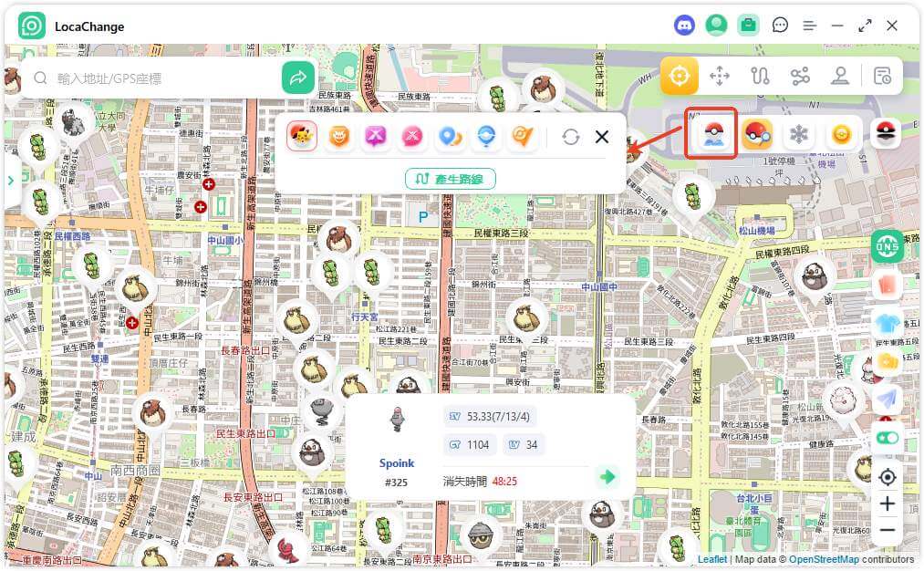Click the 行天宮 map label
This screenshot has height=571, width=924.
click(x=365, y=317)
